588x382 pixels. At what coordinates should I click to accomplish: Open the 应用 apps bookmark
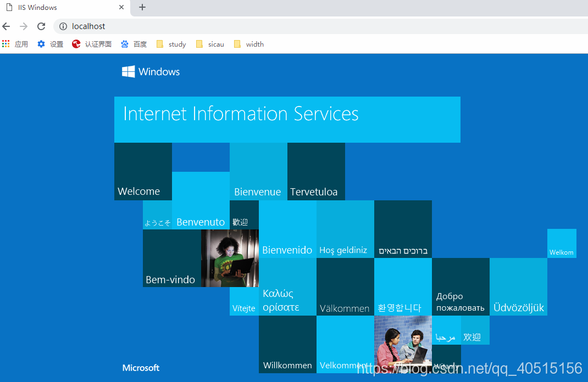pos(15,44)
